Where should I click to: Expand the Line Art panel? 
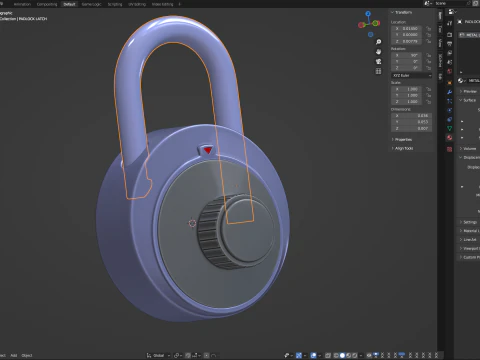click(x=468, y=240)
